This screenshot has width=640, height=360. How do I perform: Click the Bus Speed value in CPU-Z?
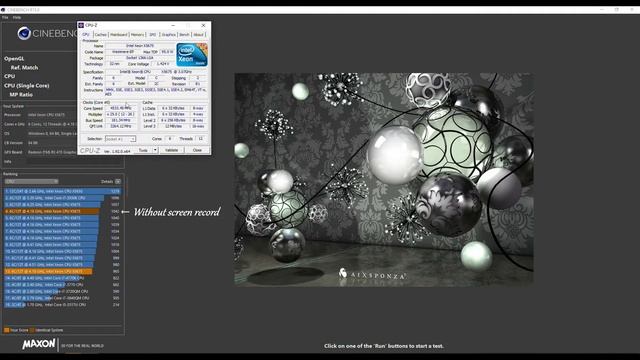(x=121, y=120)
